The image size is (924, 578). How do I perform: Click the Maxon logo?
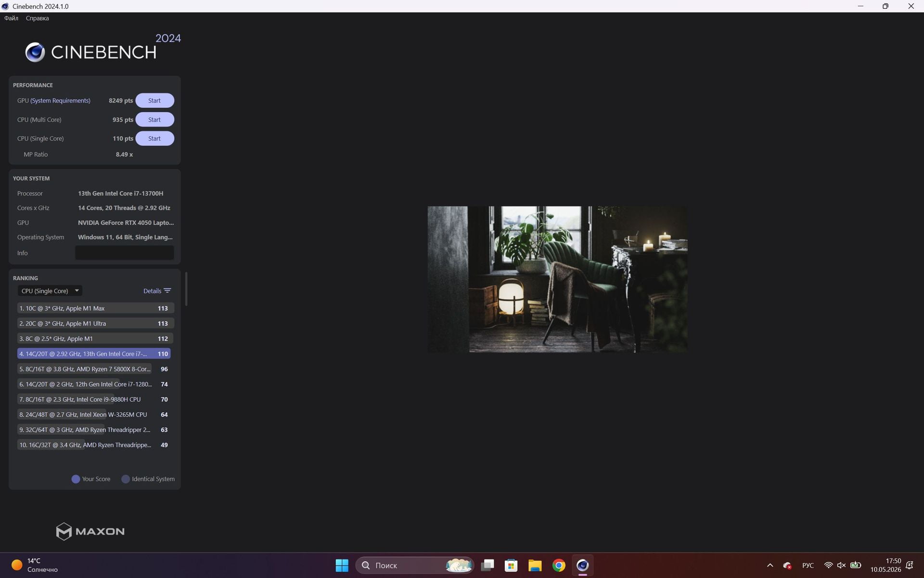click(x=90, y=531)
